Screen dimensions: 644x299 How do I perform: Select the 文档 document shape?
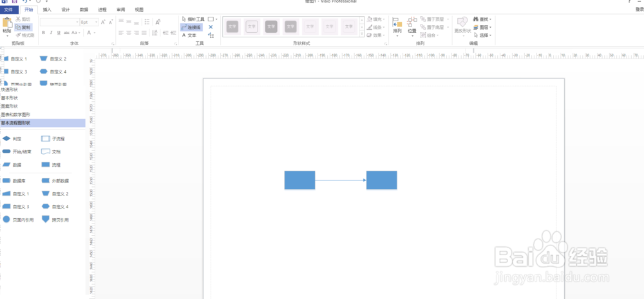[46, 151]
